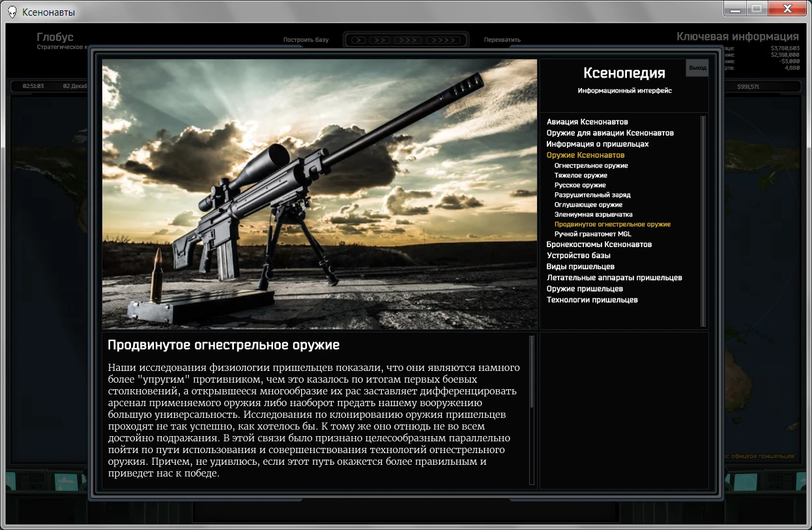The image size is (812, 530).
Task: Click the Выход button in Ксенопедия
Action: click(697, 68)
